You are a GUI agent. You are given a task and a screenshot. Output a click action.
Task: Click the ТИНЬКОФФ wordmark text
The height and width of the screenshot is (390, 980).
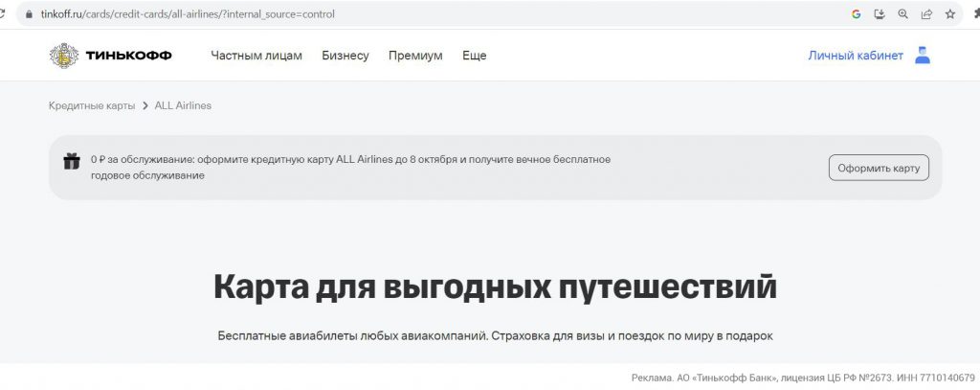tap(129, 56)
